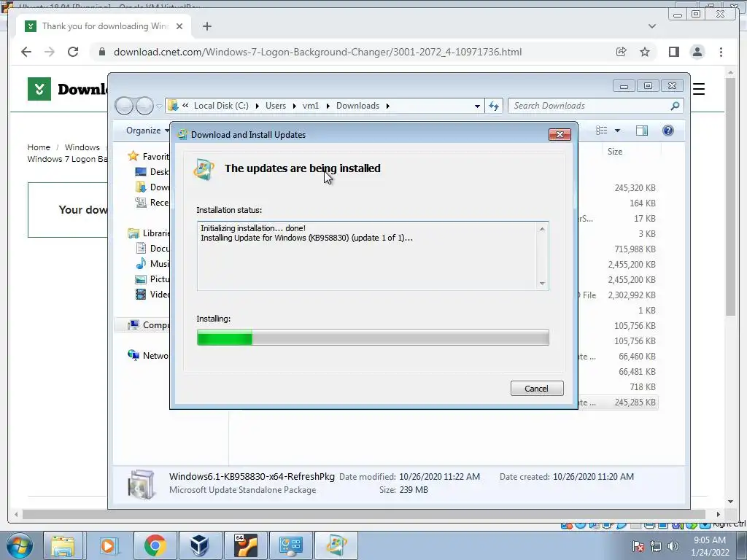Open Chrome tab search chevron
The image size is (747, 560).
pos(651,26)
